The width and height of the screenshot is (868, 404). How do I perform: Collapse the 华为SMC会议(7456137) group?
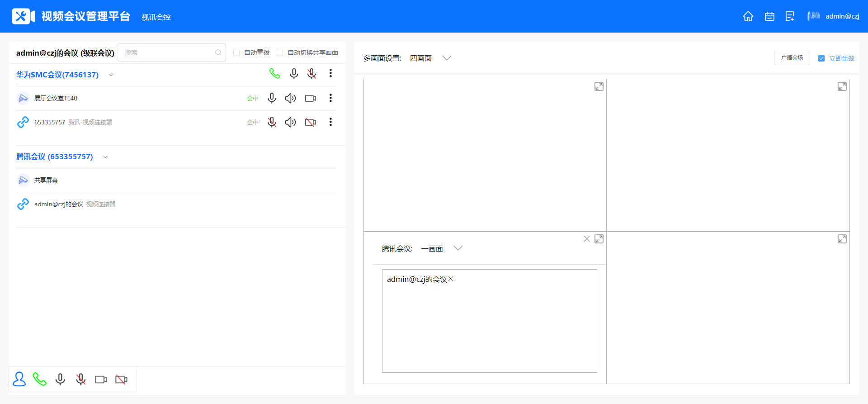[x=111, y=75]
